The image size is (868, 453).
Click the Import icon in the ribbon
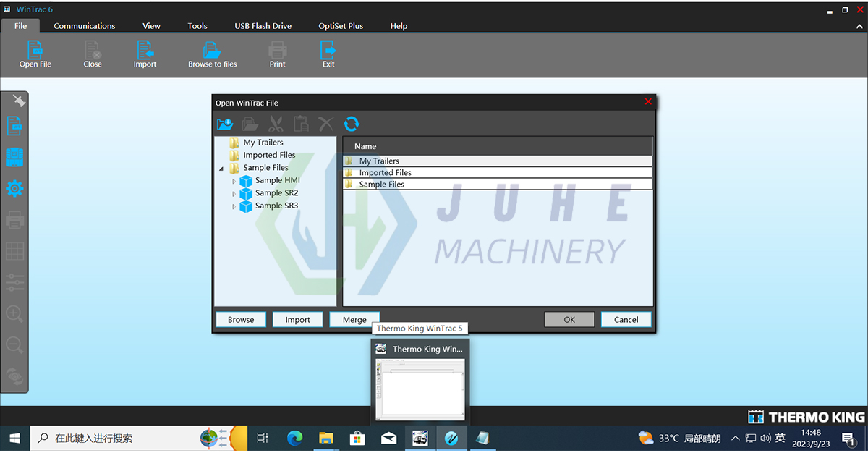click(x=145, y=54)
